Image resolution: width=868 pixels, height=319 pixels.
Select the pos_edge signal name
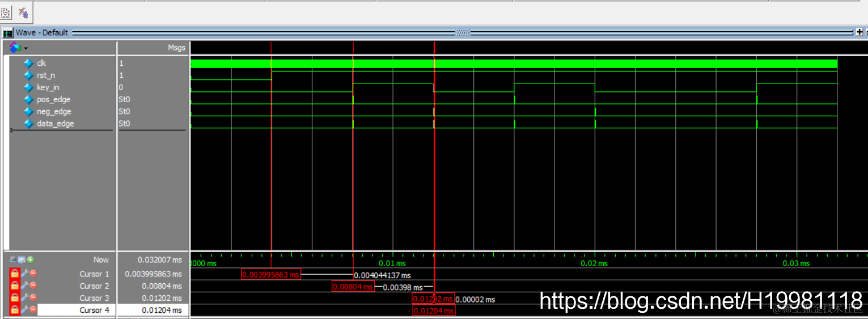click(x=53, y=99)
